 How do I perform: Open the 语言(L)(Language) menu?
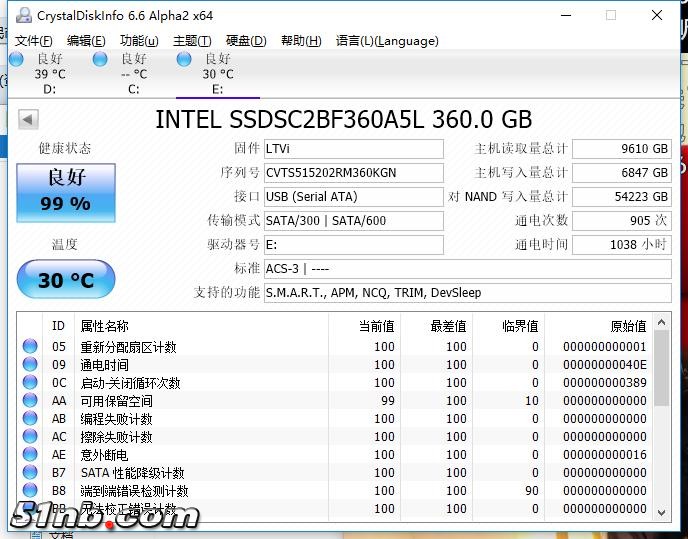387,41
